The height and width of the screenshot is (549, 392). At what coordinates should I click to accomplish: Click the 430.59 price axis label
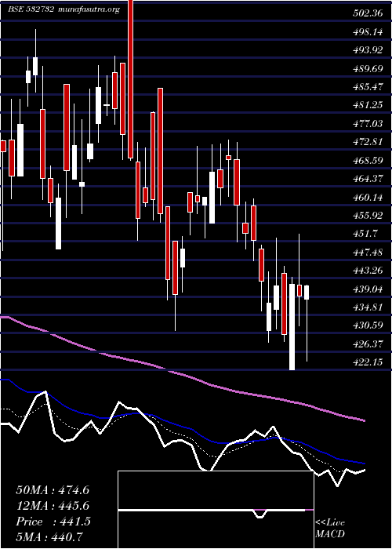coord(368,325)
